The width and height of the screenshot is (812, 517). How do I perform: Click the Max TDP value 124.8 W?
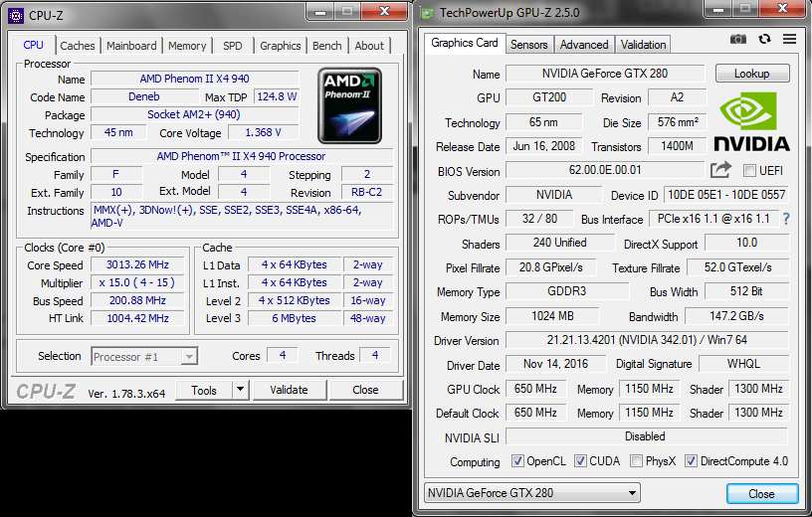[x=277, y=96]
